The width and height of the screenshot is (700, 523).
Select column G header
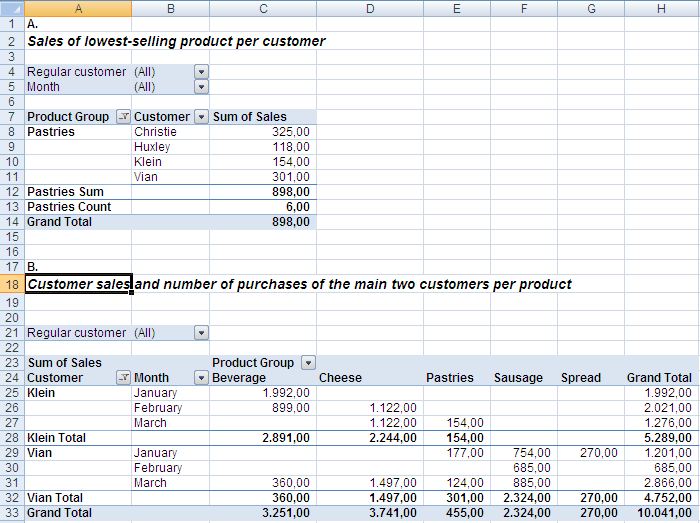(x=591, y=8)
